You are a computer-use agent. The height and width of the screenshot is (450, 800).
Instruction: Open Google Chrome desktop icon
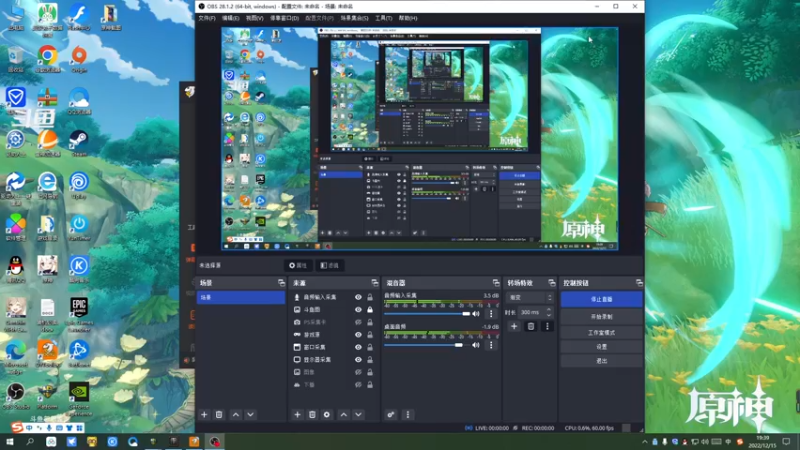[47, 59]
